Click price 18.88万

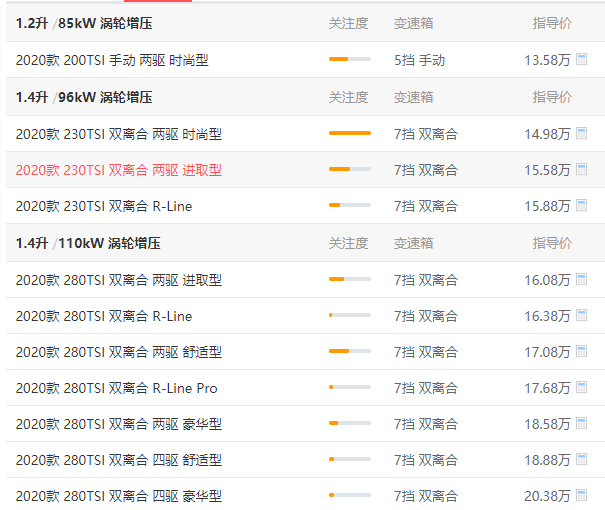[x=547, y=460]
